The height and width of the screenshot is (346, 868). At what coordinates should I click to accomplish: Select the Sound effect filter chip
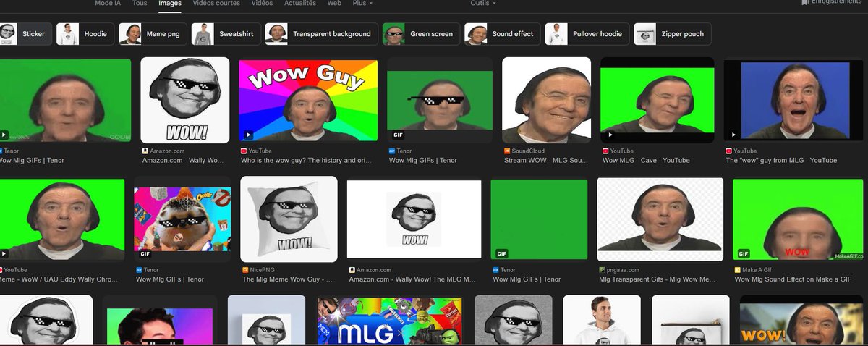pos(503,34)
